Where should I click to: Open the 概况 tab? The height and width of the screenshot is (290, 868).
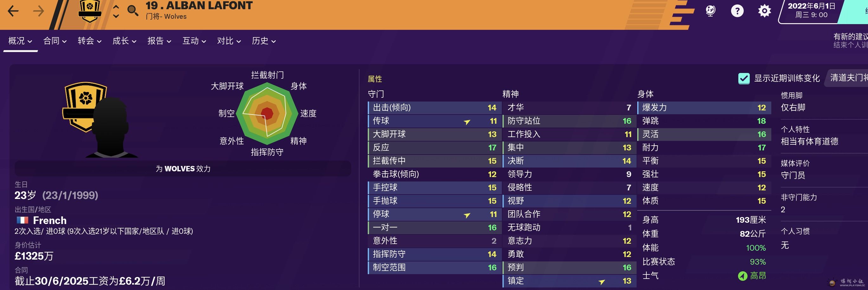[20, 41]
